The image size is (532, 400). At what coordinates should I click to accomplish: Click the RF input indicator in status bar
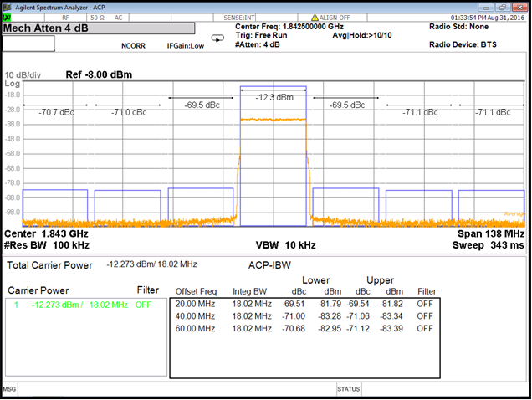pyautogui.click(x=65, y=17)
